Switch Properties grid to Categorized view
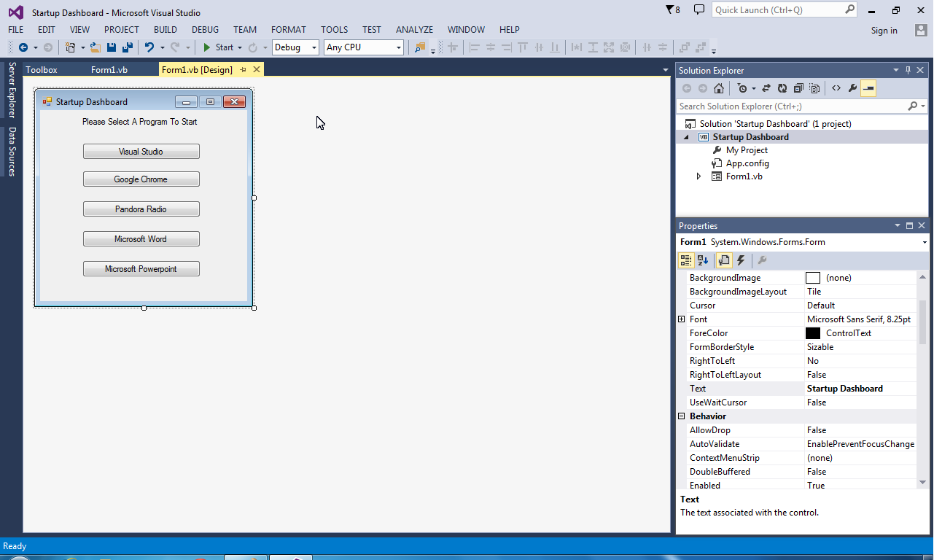 (x=686, y=260)
